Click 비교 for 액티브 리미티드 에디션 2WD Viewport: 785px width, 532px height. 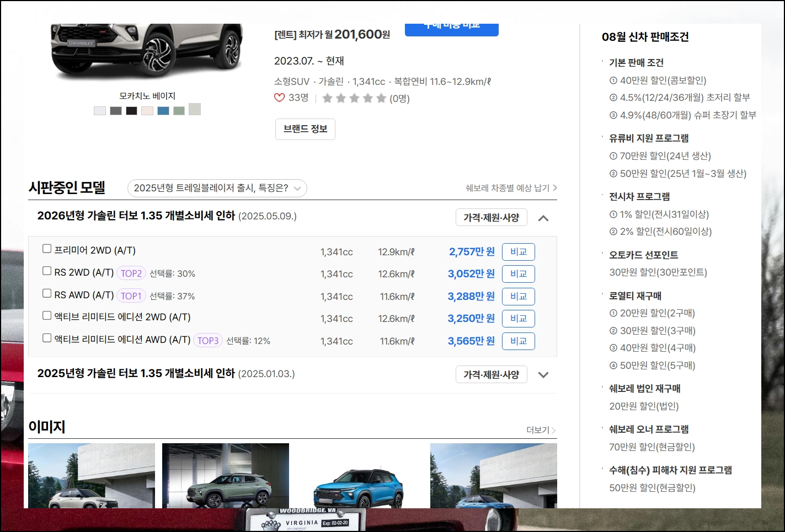(x=519, y=319)
